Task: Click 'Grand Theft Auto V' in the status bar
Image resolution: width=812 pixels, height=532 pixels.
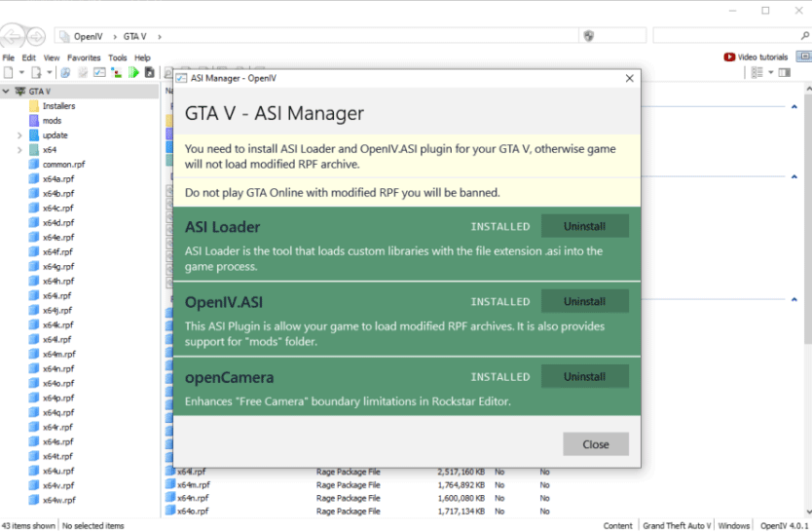Action: (677, 526)
